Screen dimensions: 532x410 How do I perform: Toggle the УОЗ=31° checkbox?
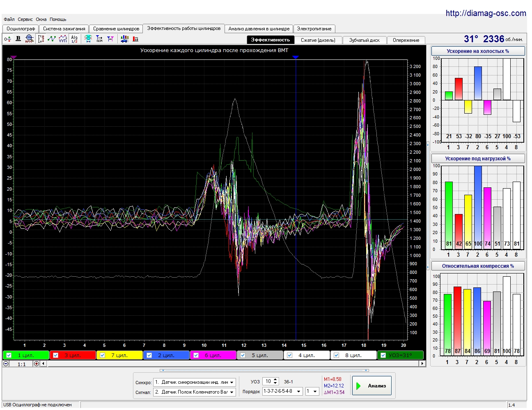[383, 355]
